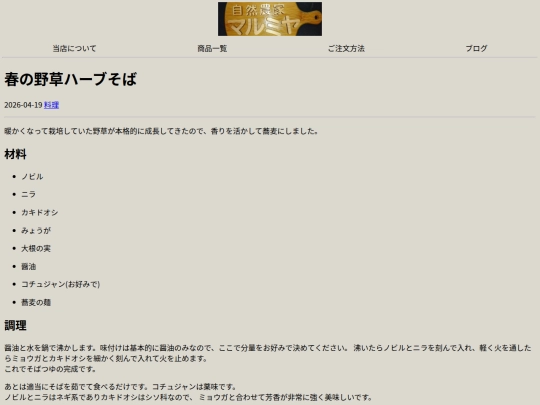Click the 自然農家マルミヤ logo banner
This screenshot has width=540, height=405.
[x=270, y=19]
